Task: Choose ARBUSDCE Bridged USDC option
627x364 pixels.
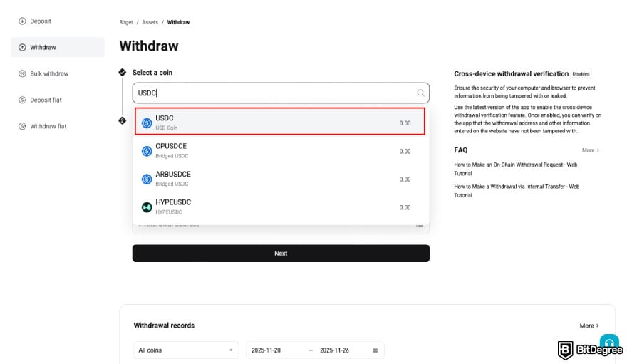Action: pos(280,179)
